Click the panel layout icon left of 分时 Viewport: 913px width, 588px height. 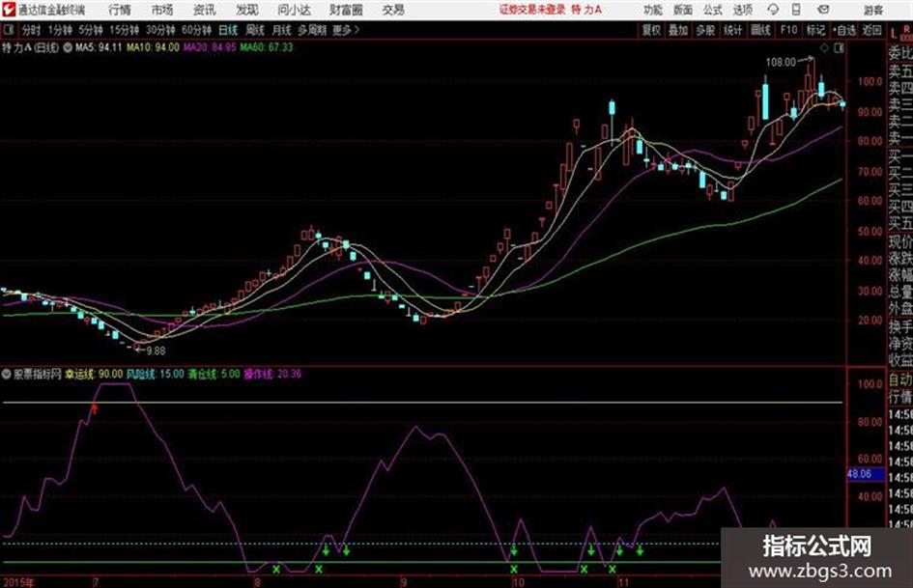coord(8,30)
